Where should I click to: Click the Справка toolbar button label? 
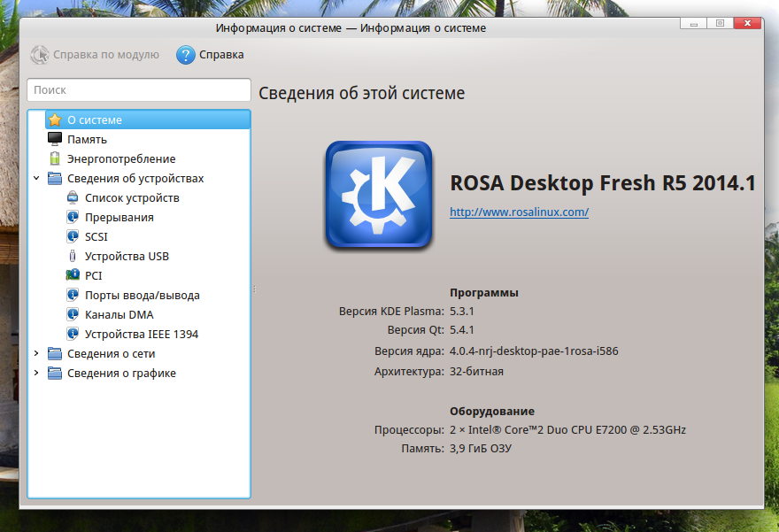click(x=221, y=55)
